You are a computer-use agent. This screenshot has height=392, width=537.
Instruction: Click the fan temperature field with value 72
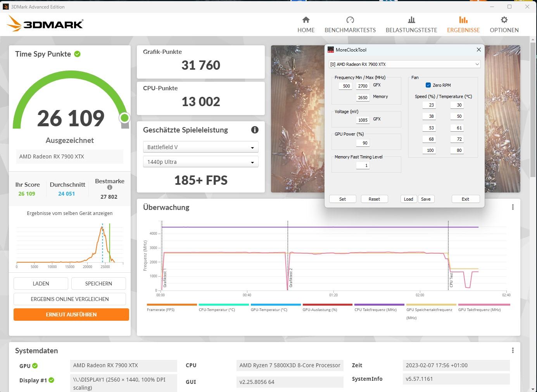tap(457, 139)
